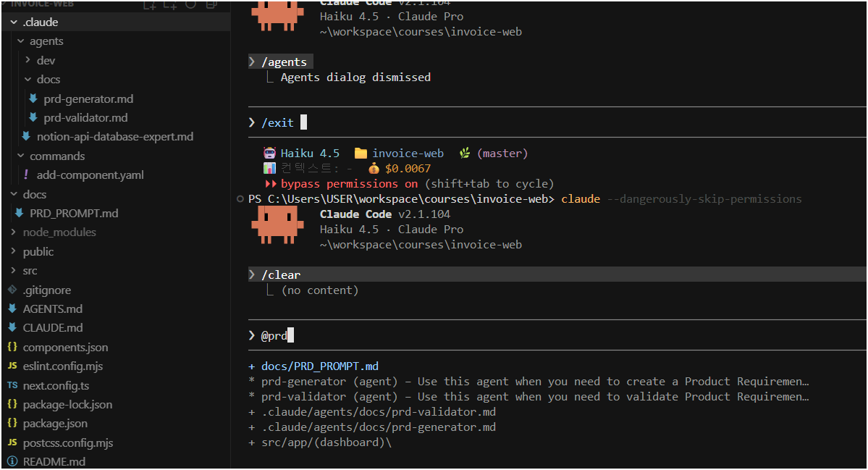The width and height of the screenshot is (868, 470).
Task: Click the markdown icon of PRD_PROMPT.md
Action: pos(20,213)
